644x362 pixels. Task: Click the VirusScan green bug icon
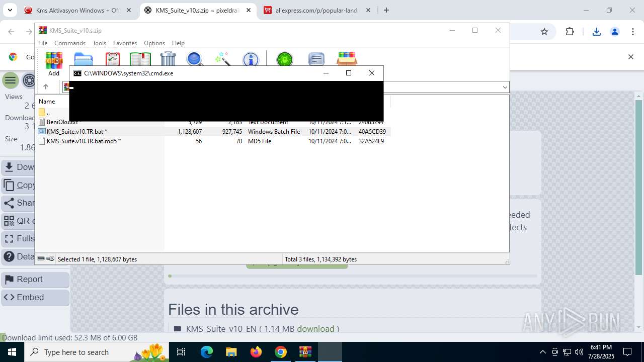(285, 59)
